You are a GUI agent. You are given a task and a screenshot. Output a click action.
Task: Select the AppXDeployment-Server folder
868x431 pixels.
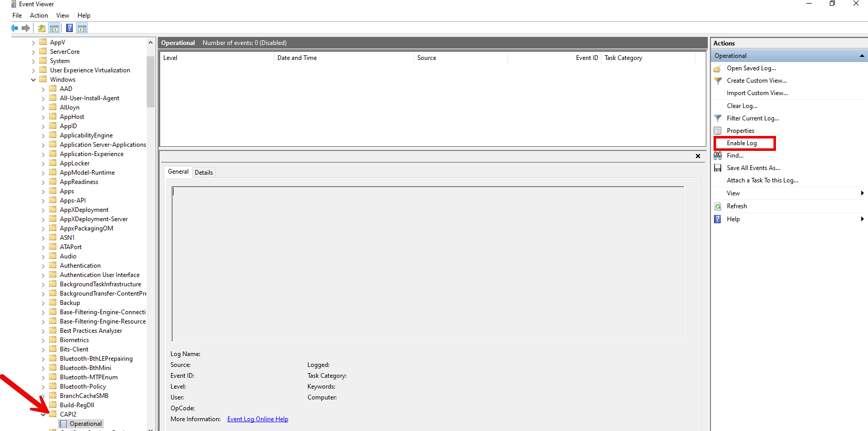[x=94, y=219]
